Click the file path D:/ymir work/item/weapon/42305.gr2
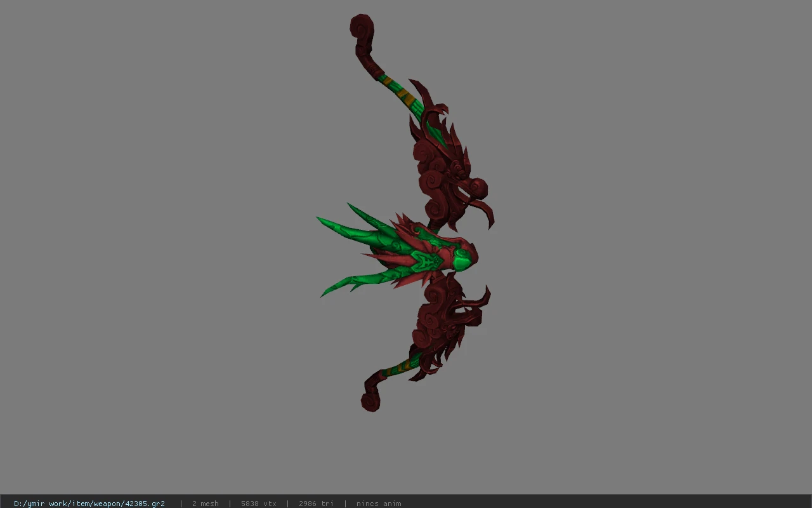This screenshot has width=812, height=508. coord(89,504)
